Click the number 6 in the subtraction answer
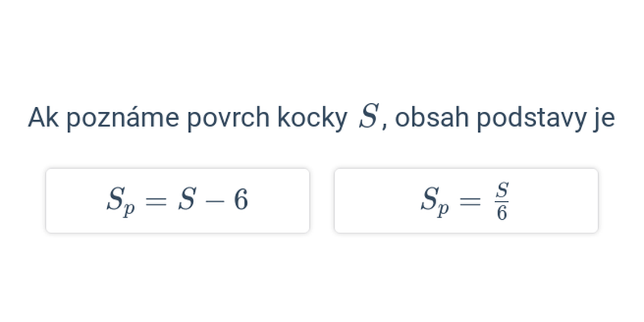Viewport: 644px width, 322px height. [x=241, y=200]
